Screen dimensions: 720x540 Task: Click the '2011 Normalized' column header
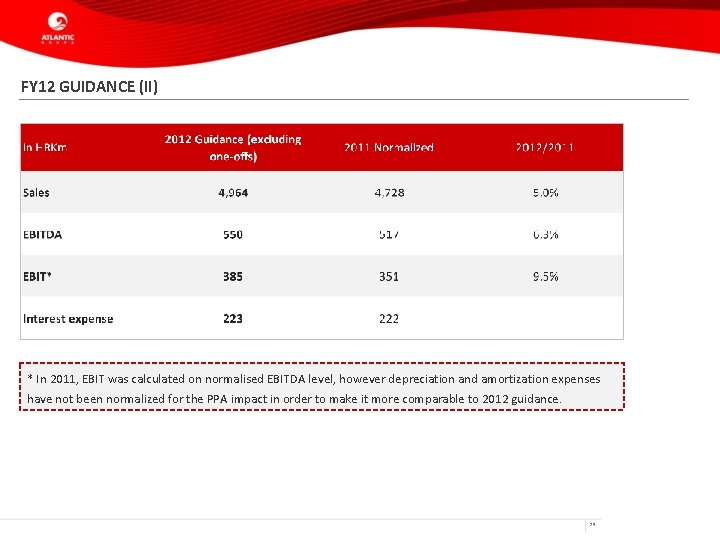[x=389, y=147]
